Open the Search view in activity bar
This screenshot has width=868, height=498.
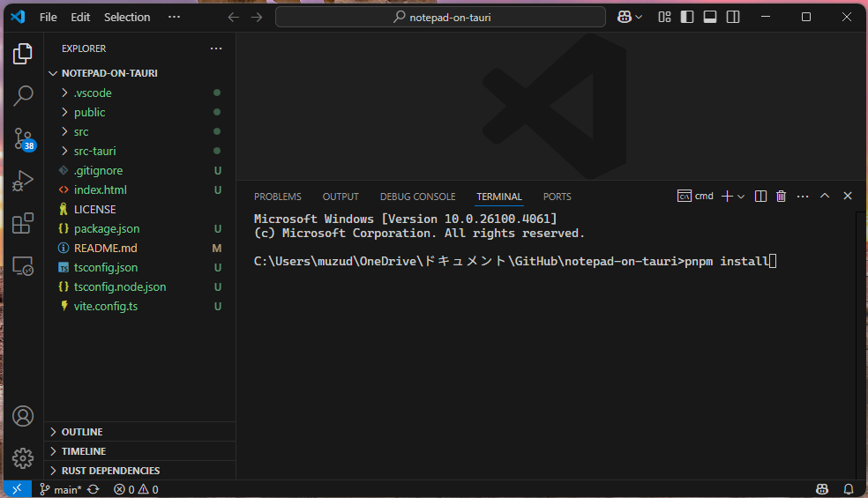(23, 96)
